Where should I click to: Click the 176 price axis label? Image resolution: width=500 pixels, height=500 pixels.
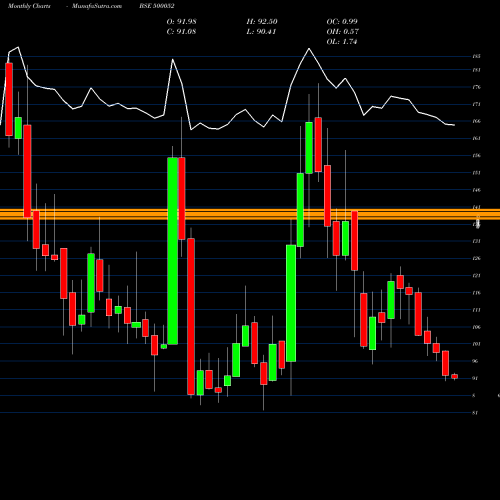pos(476,87)
